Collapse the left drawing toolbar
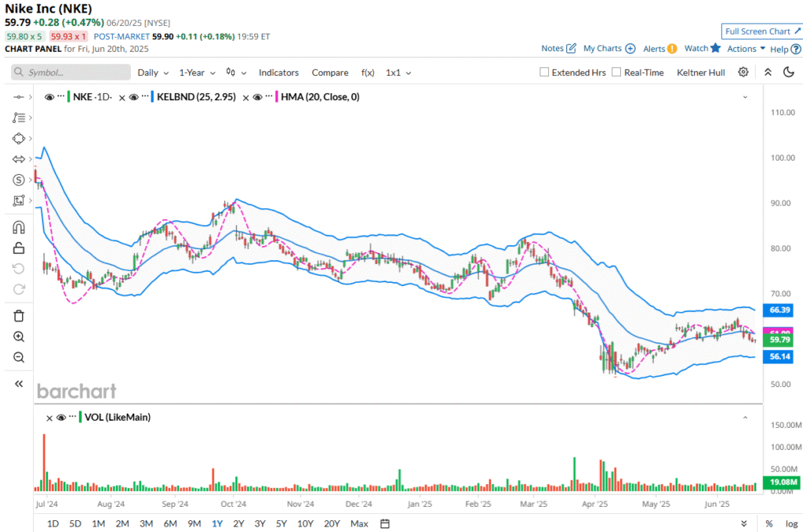Viewport: 803px width, 532px height. pos(20,384)
